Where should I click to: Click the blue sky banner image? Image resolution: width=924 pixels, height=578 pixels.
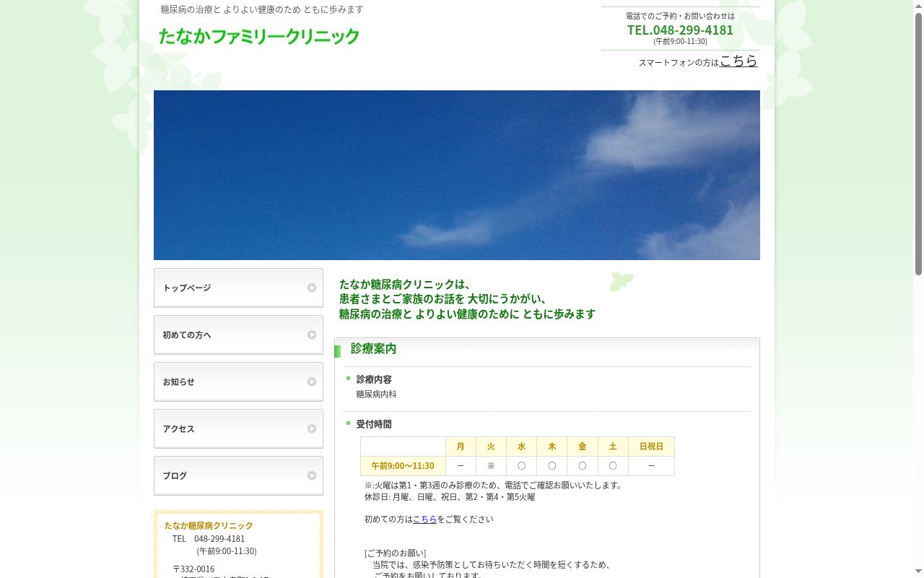pyautogui.click(x=457, y=175)
